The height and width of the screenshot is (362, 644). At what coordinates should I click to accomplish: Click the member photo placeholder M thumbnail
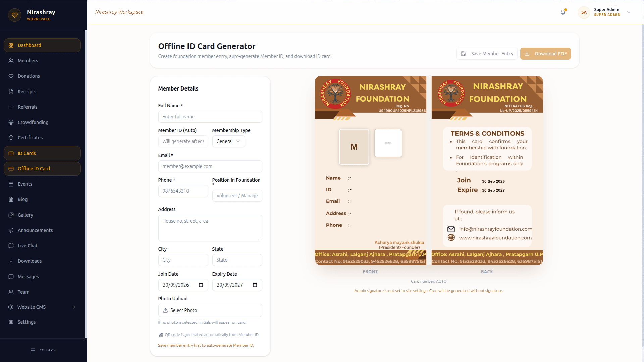click(354, 147)
